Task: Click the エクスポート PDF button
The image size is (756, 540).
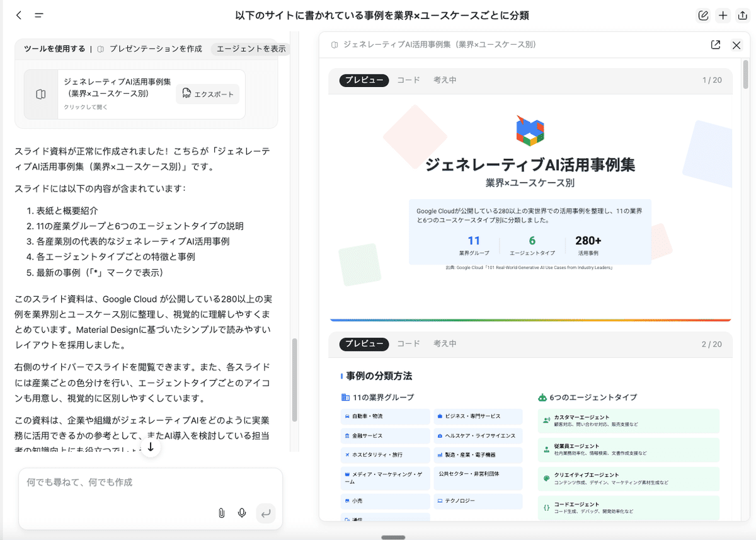Action: tap(207, 95)
